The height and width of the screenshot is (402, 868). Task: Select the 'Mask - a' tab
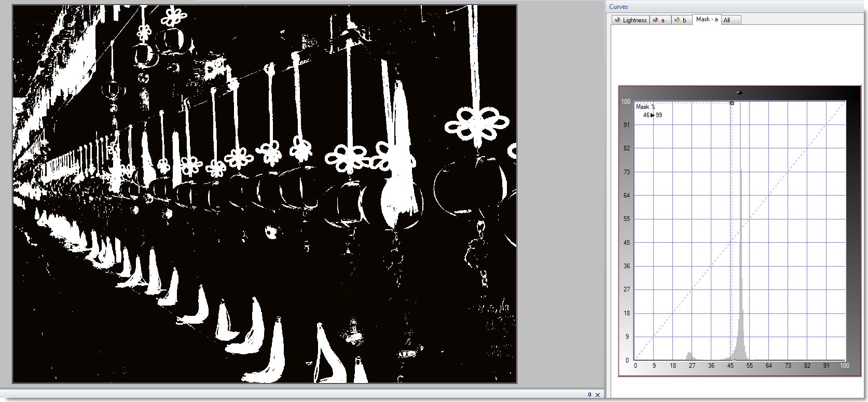[707, 19]
